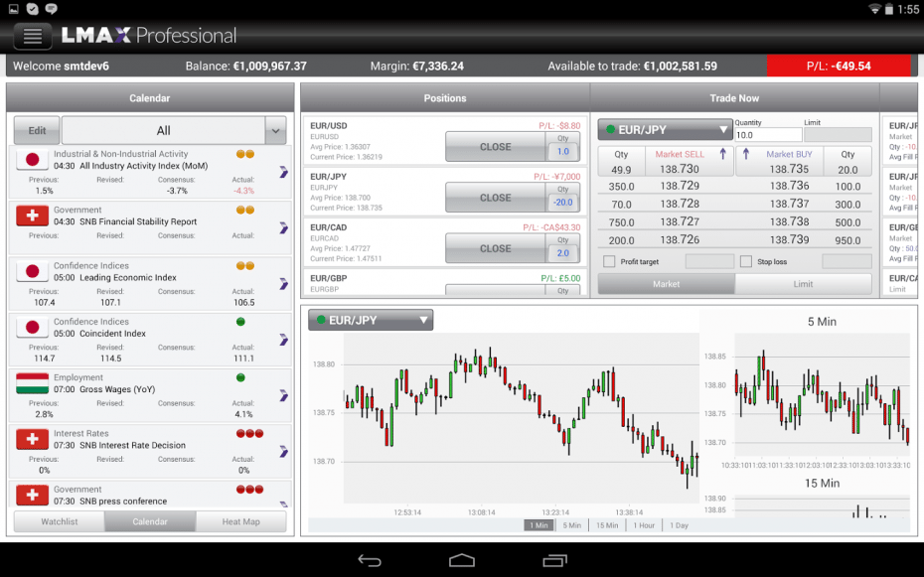
Task: Click the up arrow next to Market SELL
Action: click(722, 155)
